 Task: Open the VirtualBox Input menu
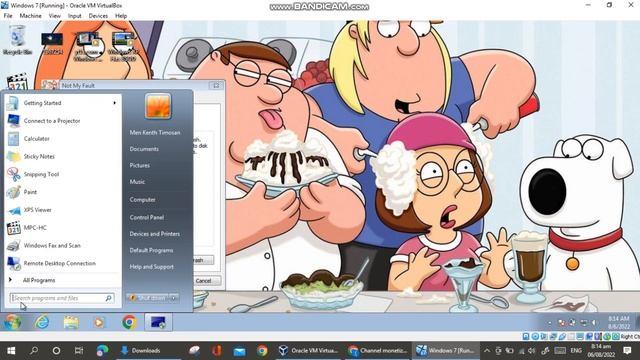click(74, 16)
